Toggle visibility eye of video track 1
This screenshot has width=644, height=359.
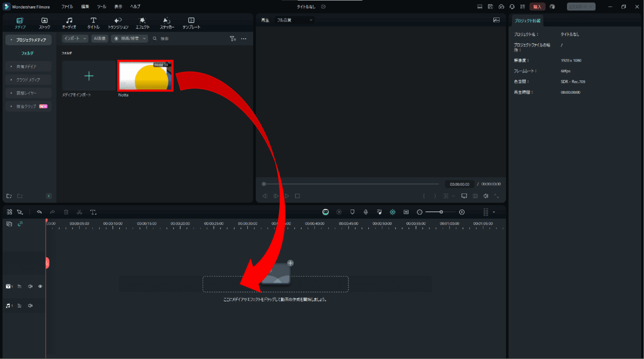click(40, 286)
